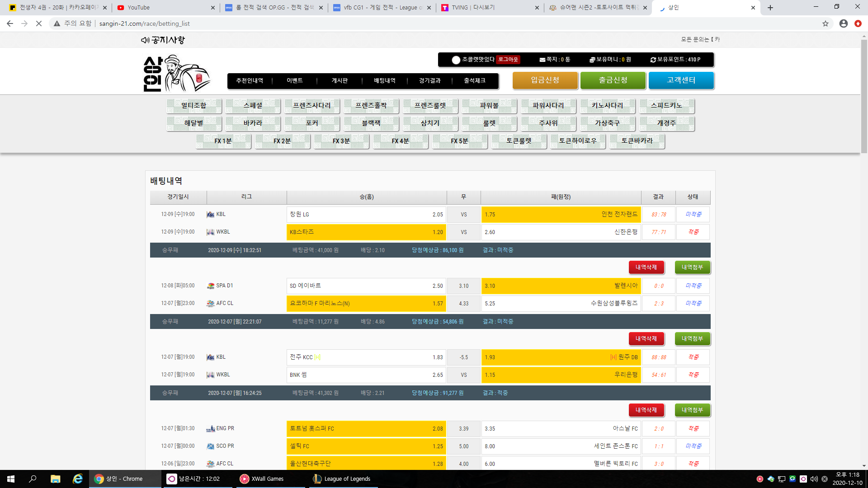Delete first bet with 내역삭제 button
This screenshot has height=488, width=868.
pyautogui.click(x=646, y=267)
